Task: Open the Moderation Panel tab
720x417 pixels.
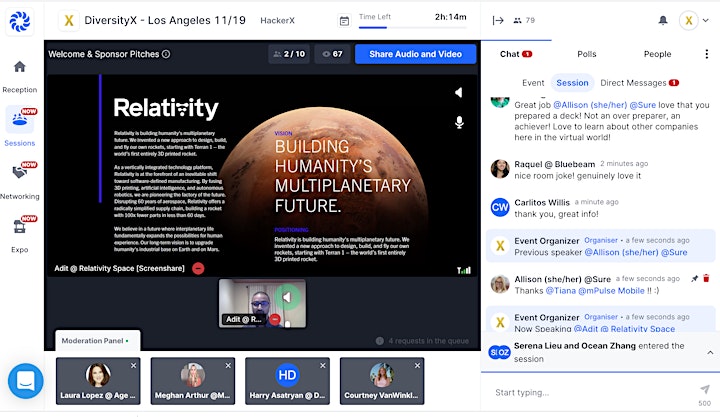Action: 97,340
